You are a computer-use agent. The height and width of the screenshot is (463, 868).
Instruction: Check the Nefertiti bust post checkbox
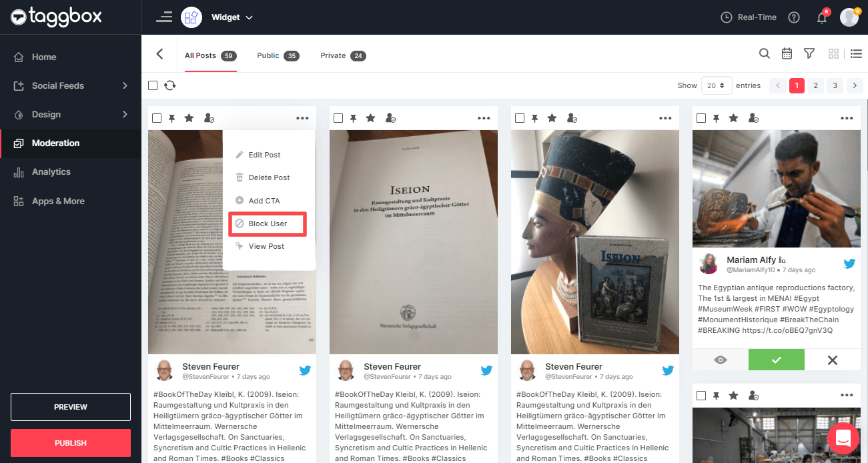click(520, 118)
